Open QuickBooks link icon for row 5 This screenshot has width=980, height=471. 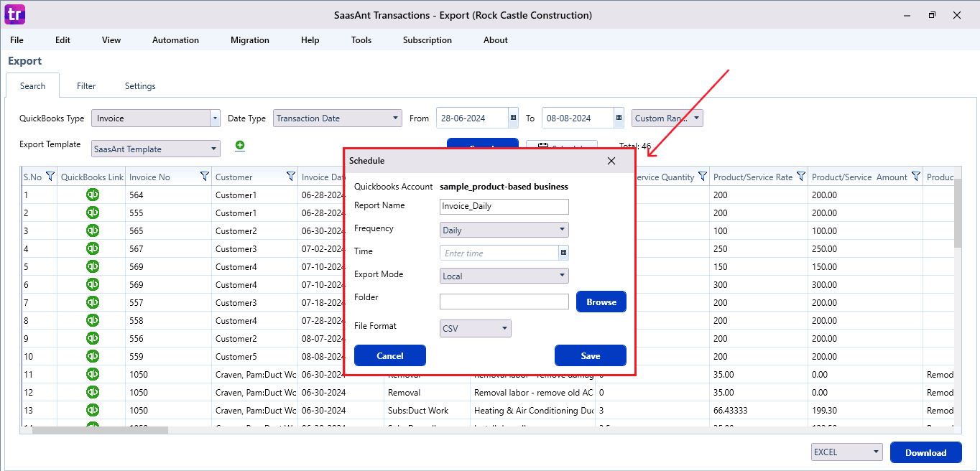[x=93, y=266]
